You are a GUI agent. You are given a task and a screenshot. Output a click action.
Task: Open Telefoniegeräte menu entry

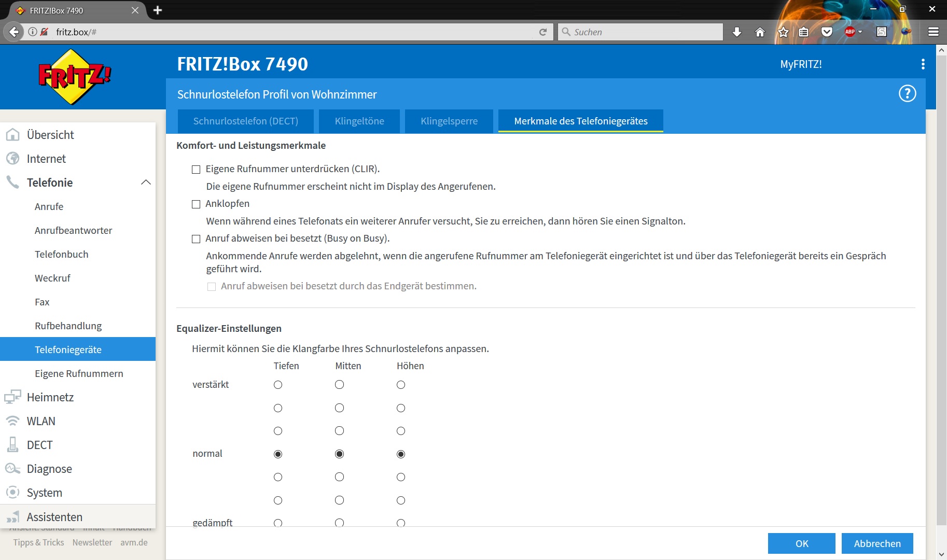[78, 349]
